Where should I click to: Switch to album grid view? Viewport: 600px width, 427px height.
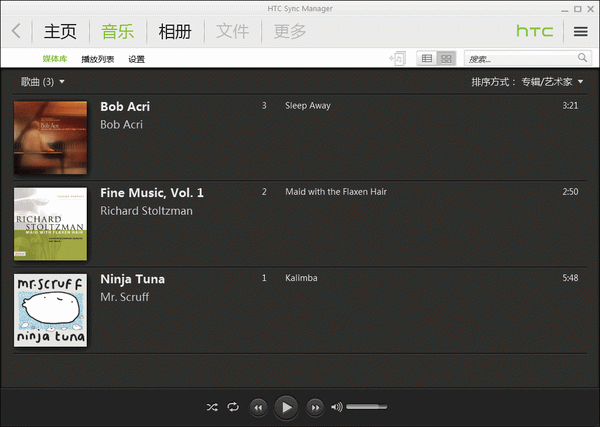click(x=446, y=59)
